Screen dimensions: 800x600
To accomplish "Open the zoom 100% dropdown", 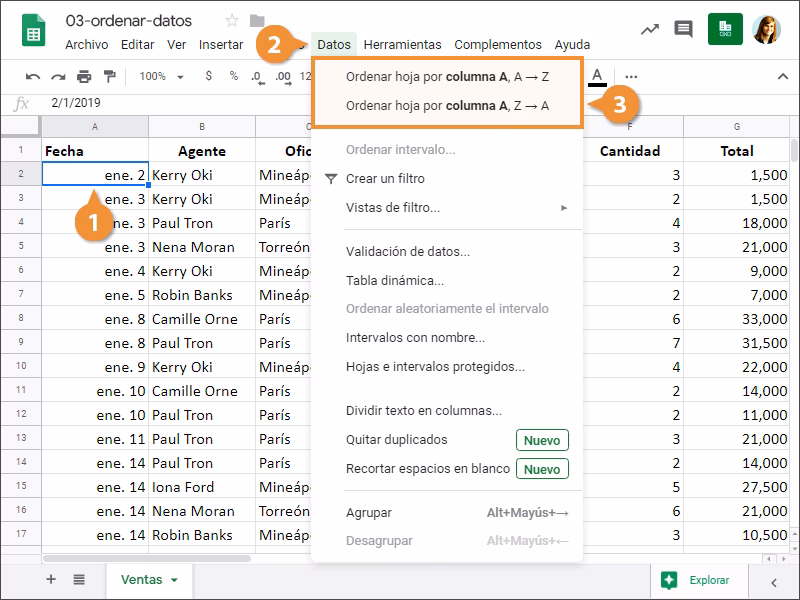I will coord(159,76).
